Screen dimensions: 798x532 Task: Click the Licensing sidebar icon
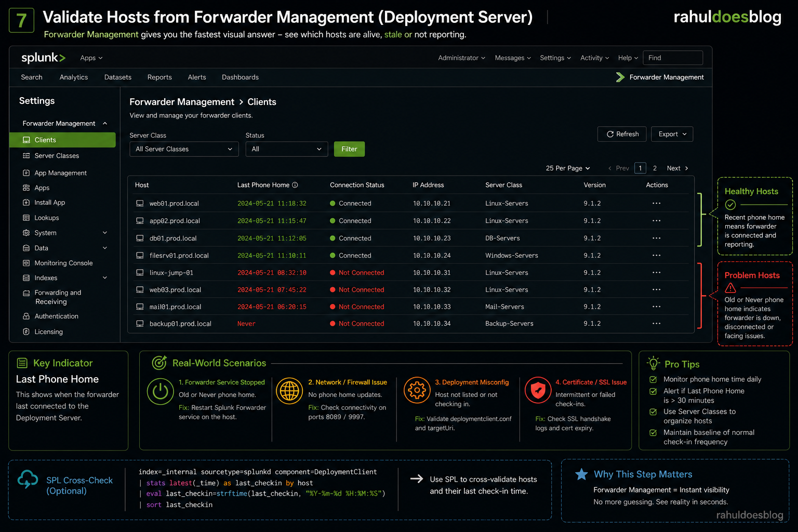(26, 332)
